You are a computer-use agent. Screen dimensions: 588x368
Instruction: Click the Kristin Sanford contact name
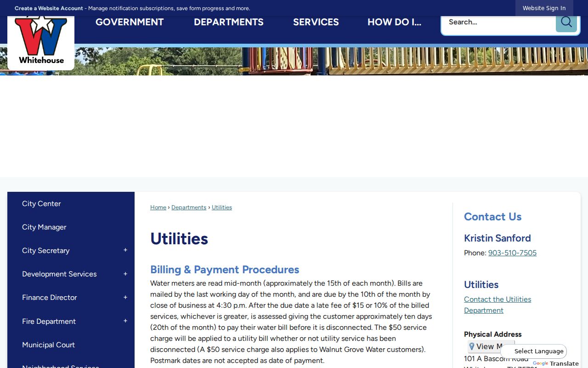(498, 238)
